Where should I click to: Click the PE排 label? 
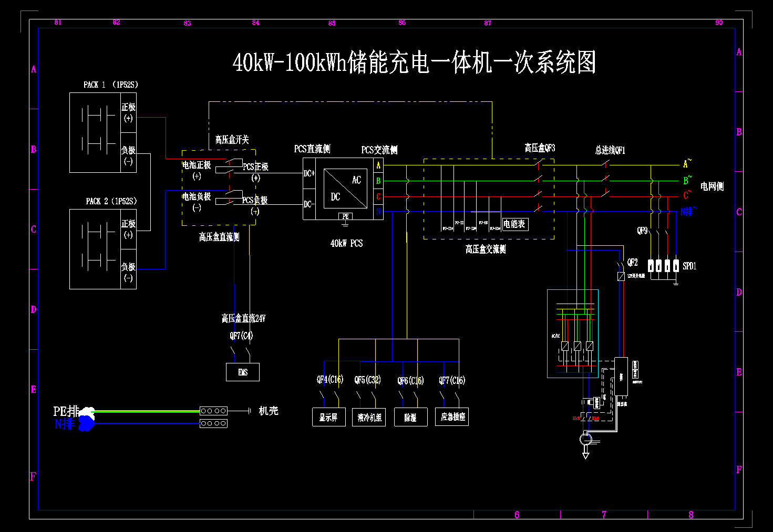[67, 411]
